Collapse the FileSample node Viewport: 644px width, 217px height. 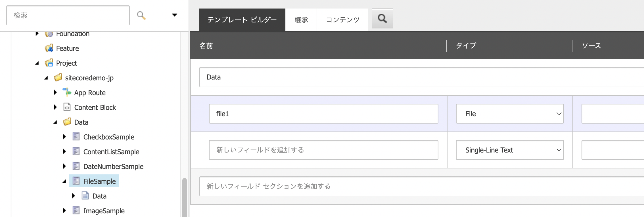tap(64, 181)
